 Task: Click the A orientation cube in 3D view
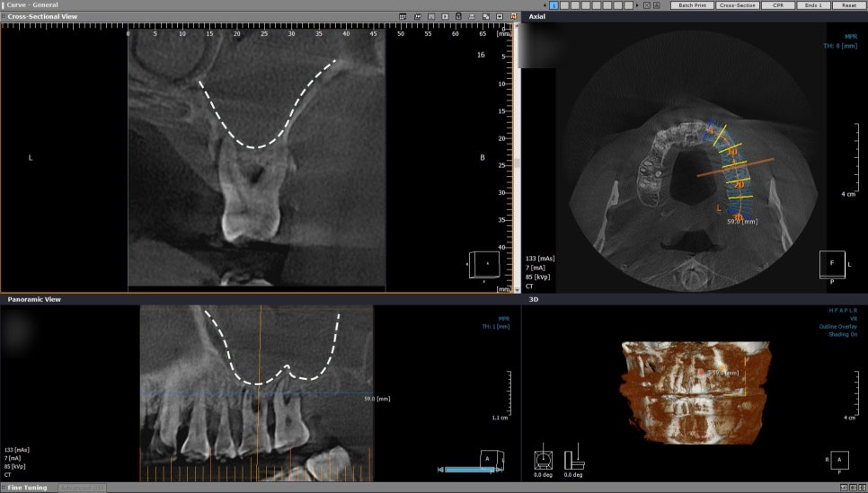point(839,460)
